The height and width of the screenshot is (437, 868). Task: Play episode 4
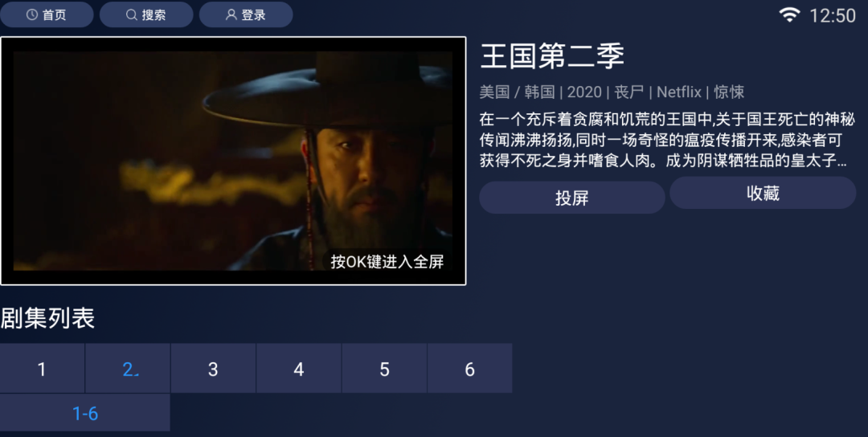(299, 369)
